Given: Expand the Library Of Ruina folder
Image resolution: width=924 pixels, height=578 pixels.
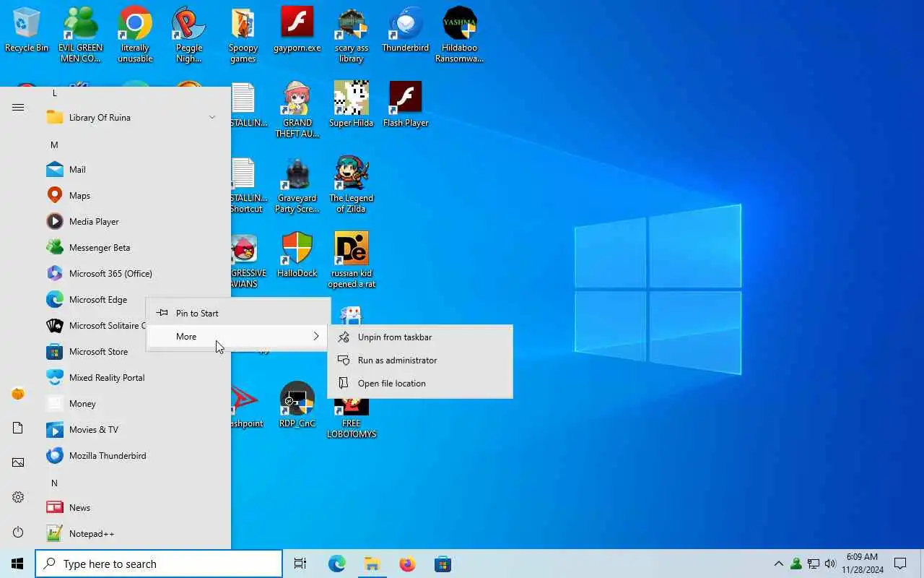Looking at the screenshot, I should [x=133, y=117].
